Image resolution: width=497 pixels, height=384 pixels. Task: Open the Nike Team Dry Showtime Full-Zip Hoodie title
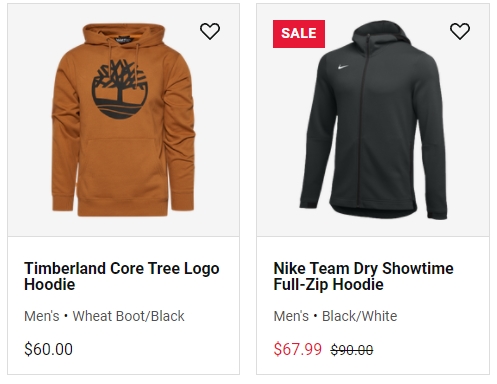pos(363,276)
